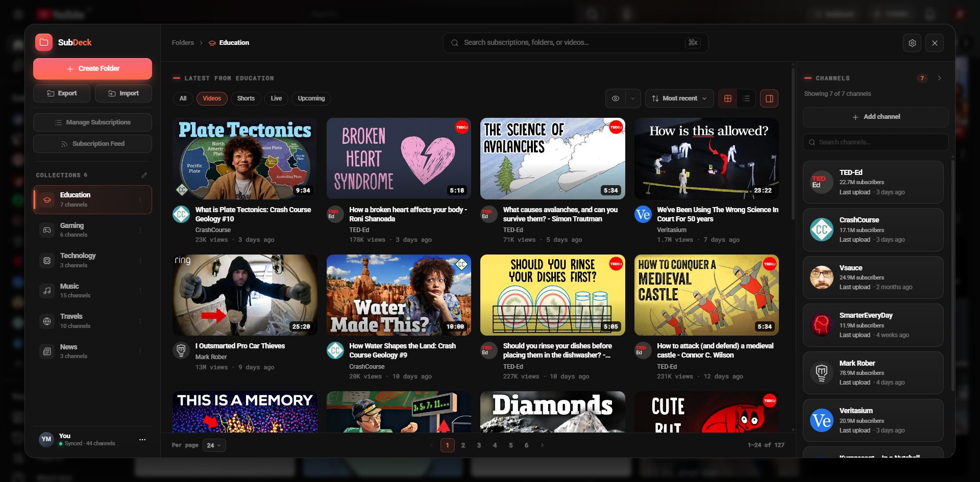Image resolution: width=980 pixels, height=482 pixels.
Task: Open the Music collection three-dot menu
Action: [x=140, y=291]
